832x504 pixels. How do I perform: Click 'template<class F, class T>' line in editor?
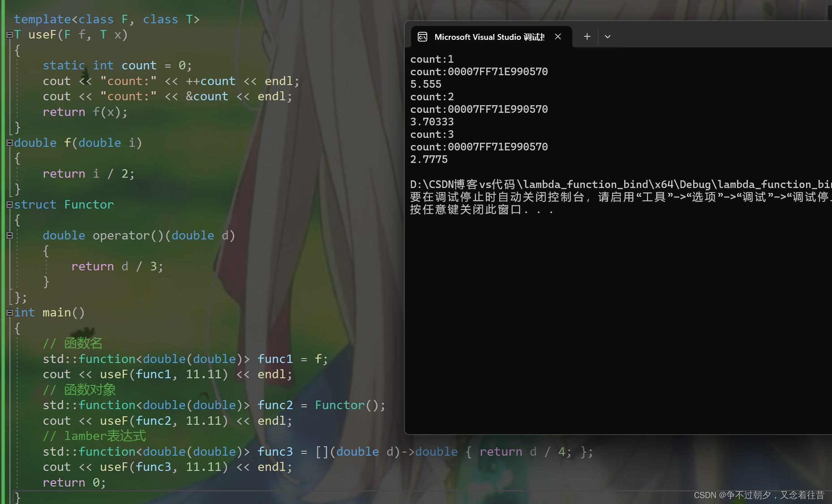coord(107,19)
